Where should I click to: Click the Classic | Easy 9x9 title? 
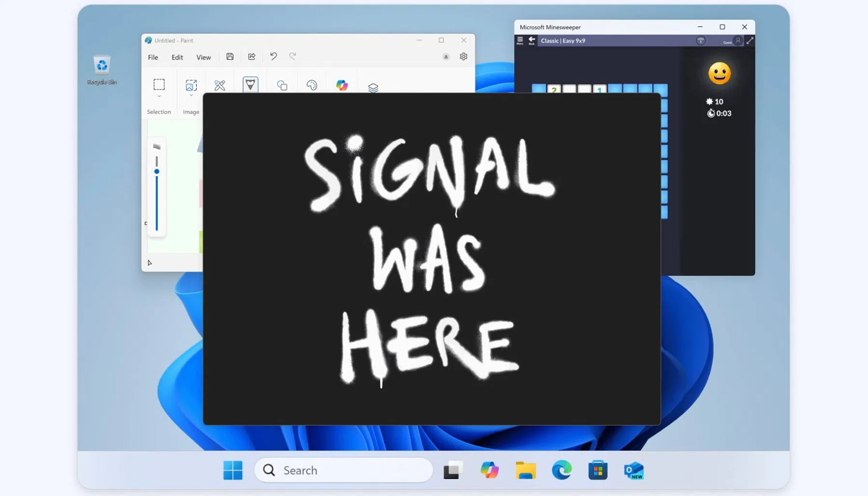pyautogui.click(x=563, y=41)
